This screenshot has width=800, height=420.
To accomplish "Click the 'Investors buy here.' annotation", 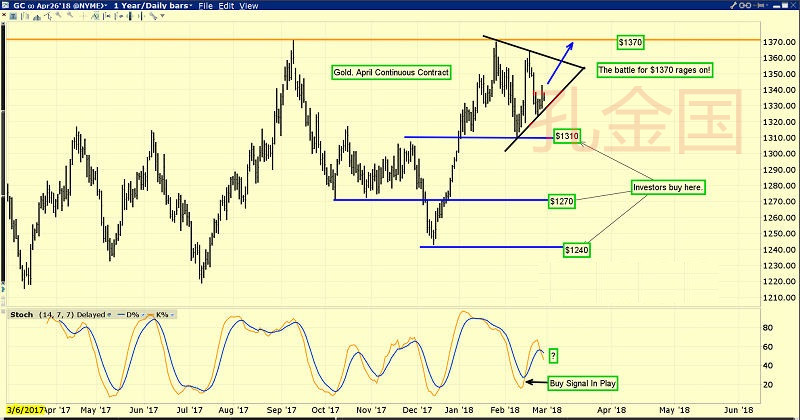I will click(x=668, y=187).
